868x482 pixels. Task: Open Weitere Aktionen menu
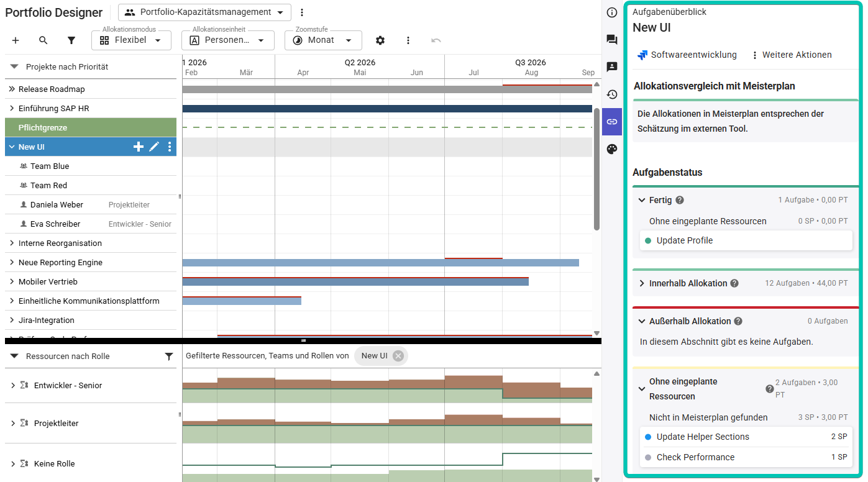point(792,55)
